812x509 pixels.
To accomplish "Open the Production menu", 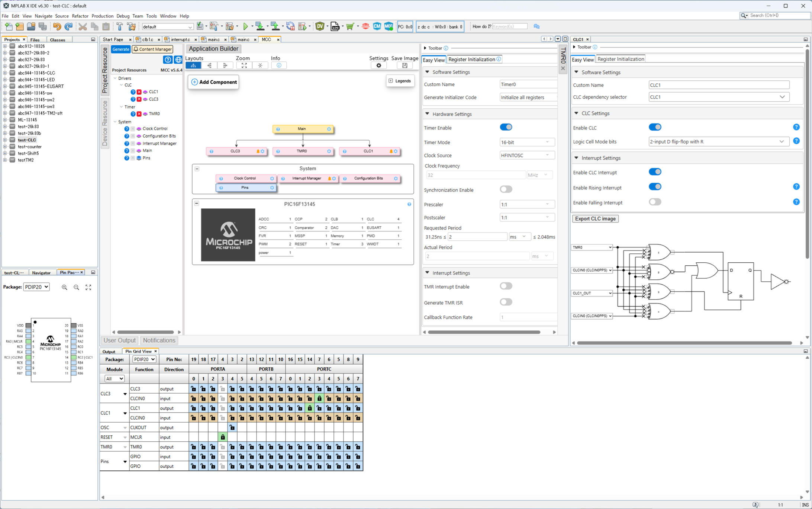I will [102, 16].
